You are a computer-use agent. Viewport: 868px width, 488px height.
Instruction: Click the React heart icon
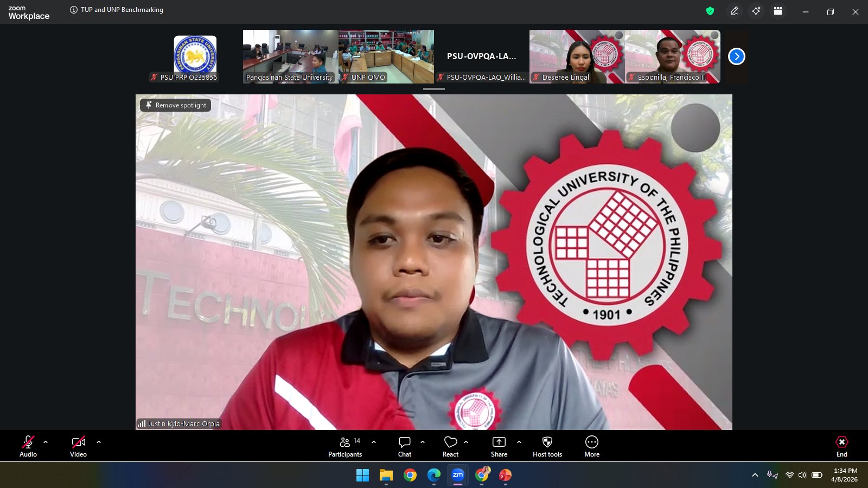[x=450, y=447]
